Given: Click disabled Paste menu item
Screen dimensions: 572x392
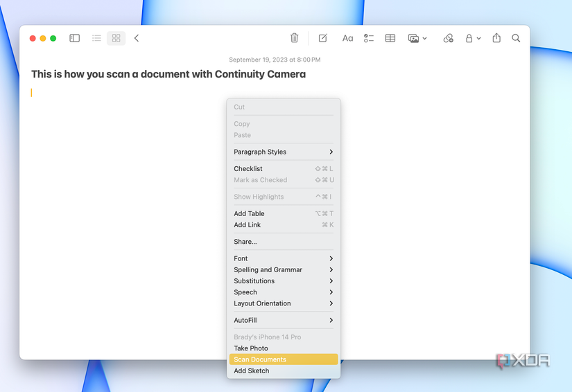Looking at the screenshot, I should coord(284,135).
